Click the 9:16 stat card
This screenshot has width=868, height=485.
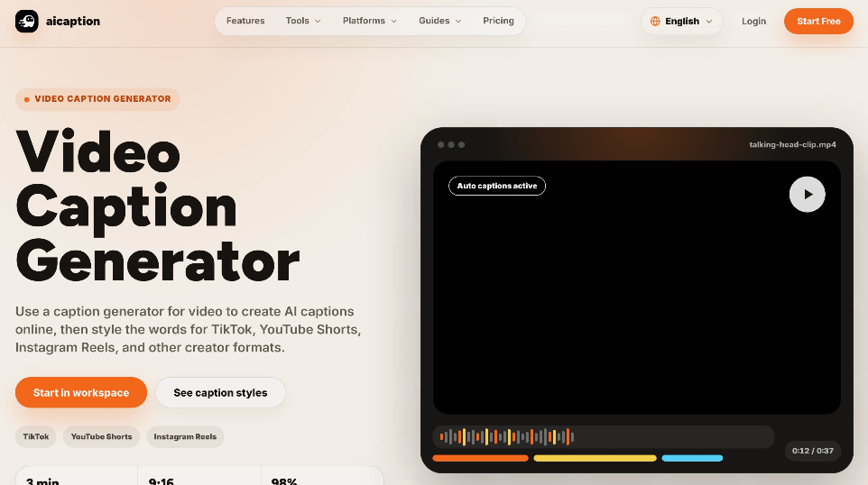click(199, 476)
